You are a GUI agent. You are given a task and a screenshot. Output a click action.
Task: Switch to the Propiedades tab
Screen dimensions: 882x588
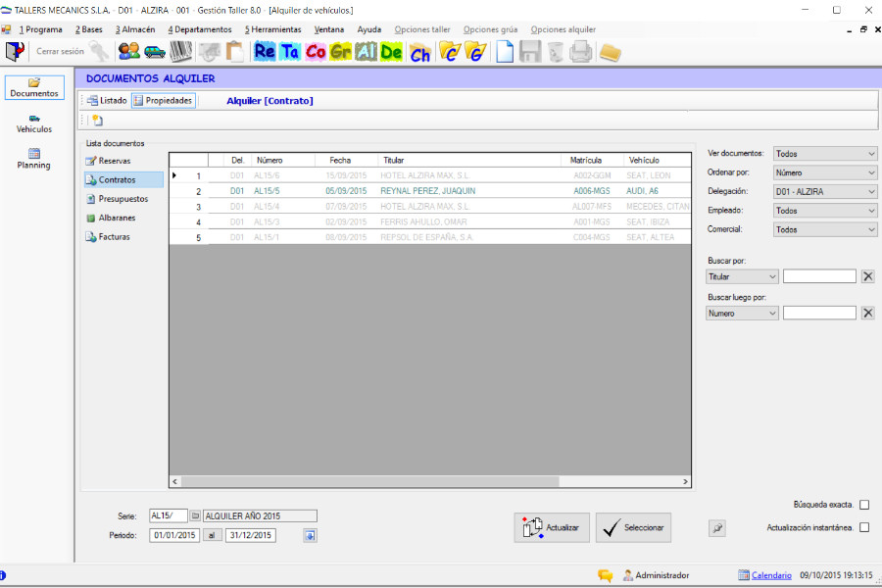click(x=164, y=101)
